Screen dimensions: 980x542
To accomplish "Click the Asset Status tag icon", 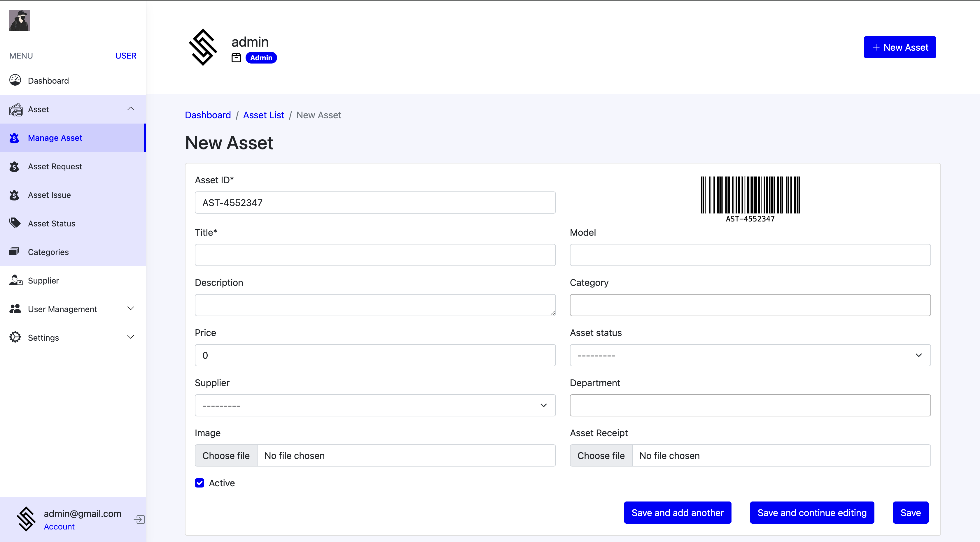I will coord(15,223).
